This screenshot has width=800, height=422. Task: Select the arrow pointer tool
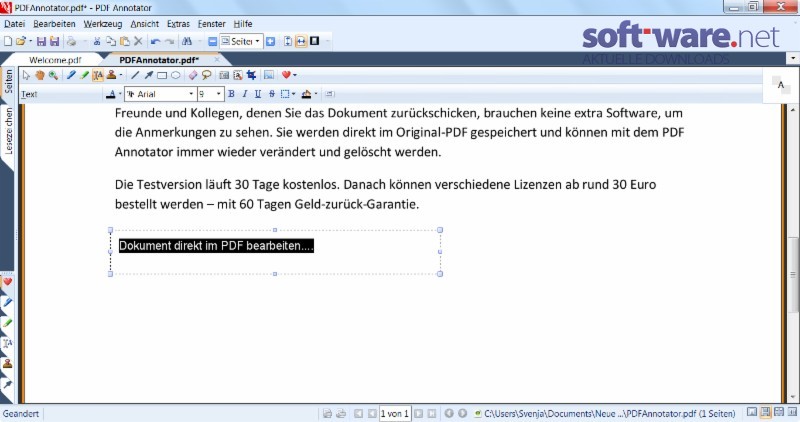coord(26,76)
